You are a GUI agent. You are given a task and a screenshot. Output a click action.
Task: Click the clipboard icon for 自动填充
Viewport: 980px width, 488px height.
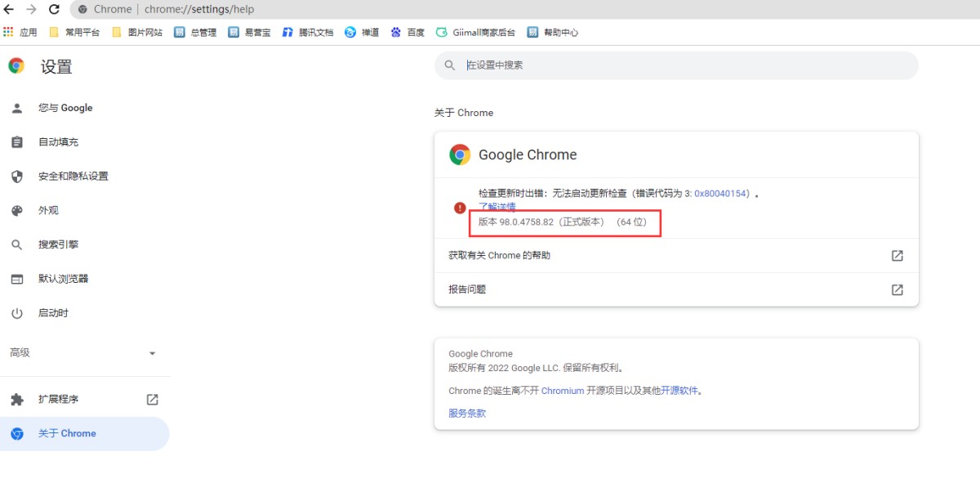point(17,142)
